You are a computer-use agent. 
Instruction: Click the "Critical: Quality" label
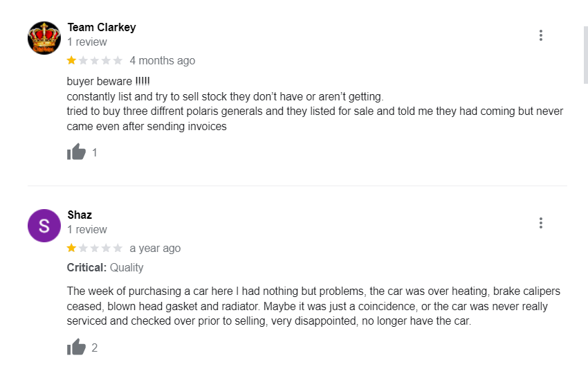point(105,268)
